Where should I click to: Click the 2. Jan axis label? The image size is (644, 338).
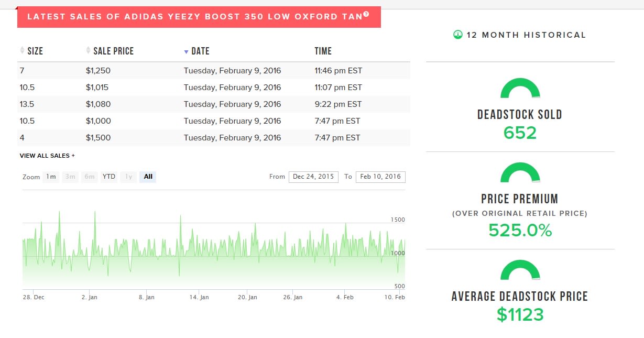(89, 297)
